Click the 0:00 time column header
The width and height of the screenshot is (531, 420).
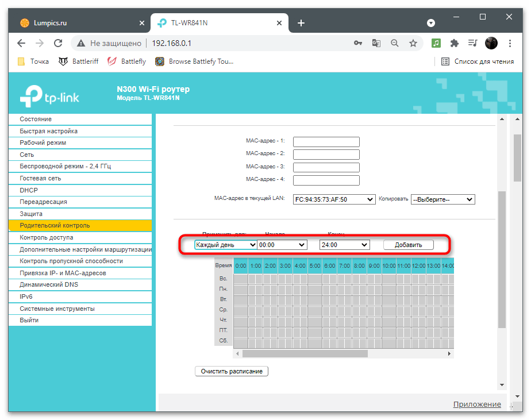click(241, 266)
